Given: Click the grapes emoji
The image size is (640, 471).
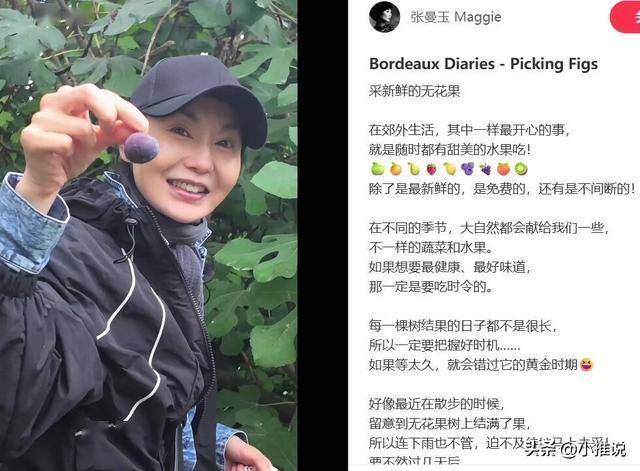Looking at the screenshot, I should [485, 169].
